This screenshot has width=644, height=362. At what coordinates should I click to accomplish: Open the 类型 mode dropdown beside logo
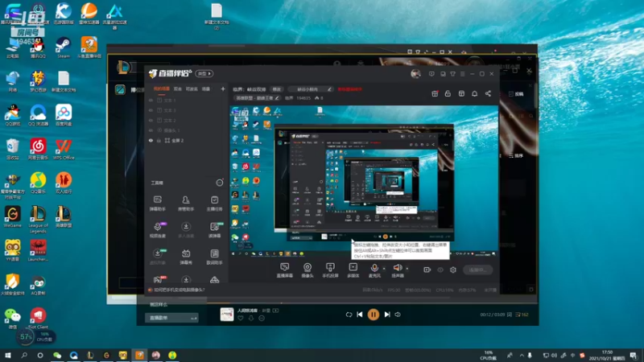pyautogui.click(x=204, y=73)
